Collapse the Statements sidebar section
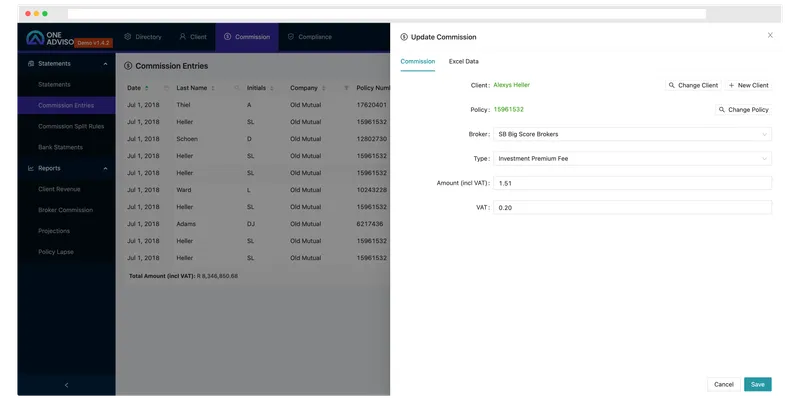Image resolution: width=800 pixels, height=400 pixels. click(106, 64)
